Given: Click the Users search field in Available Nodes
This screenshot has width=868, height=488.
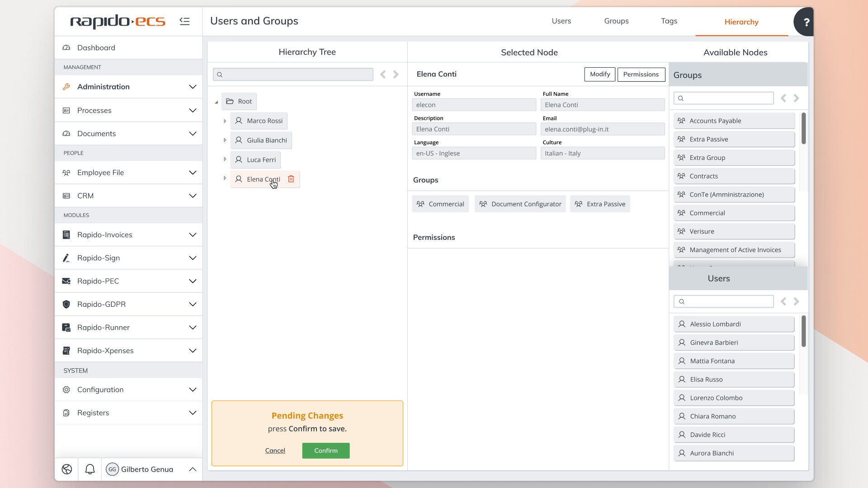Looking at the screenshot, I should [x=723, y=301].
